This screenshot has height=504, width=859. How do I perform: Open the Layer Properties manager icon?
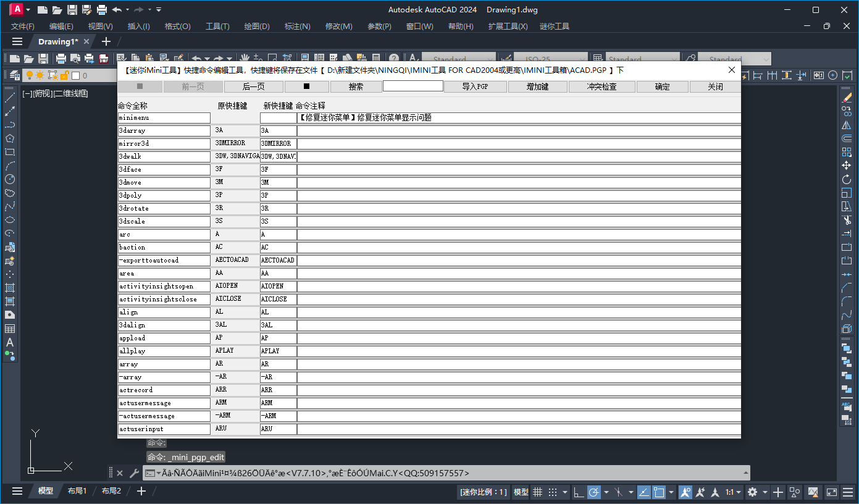(x=15, y=75)
